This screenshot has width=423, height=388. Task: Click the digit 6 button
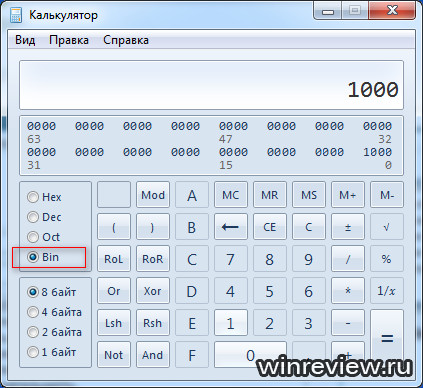pos(309,291)
